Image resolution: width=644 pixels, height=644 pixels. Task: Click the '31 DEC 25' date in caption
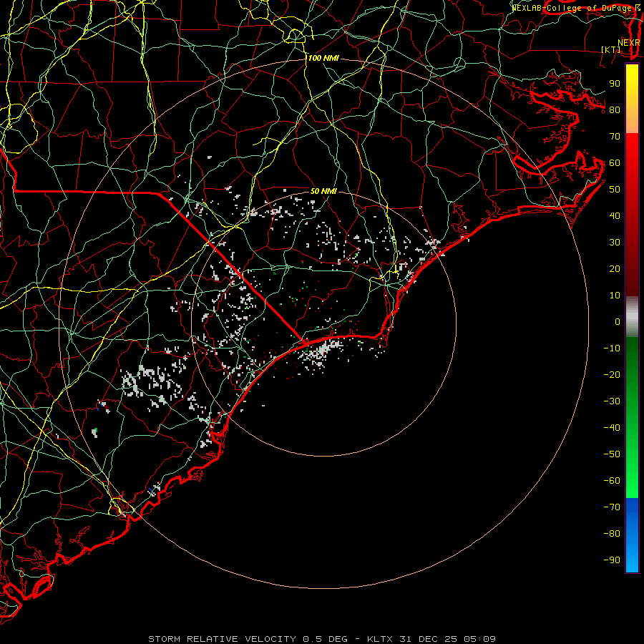[429, 639]
